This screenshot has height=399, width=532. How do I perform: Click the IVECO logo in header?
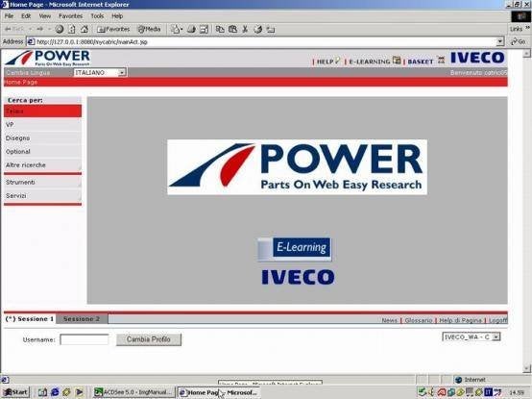[477, 58]
